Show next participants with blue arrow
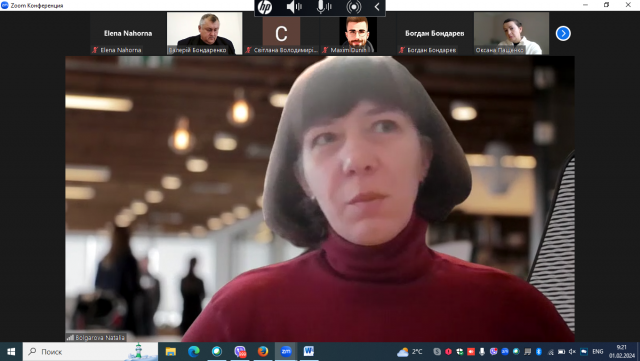 (x=563, y=33)
